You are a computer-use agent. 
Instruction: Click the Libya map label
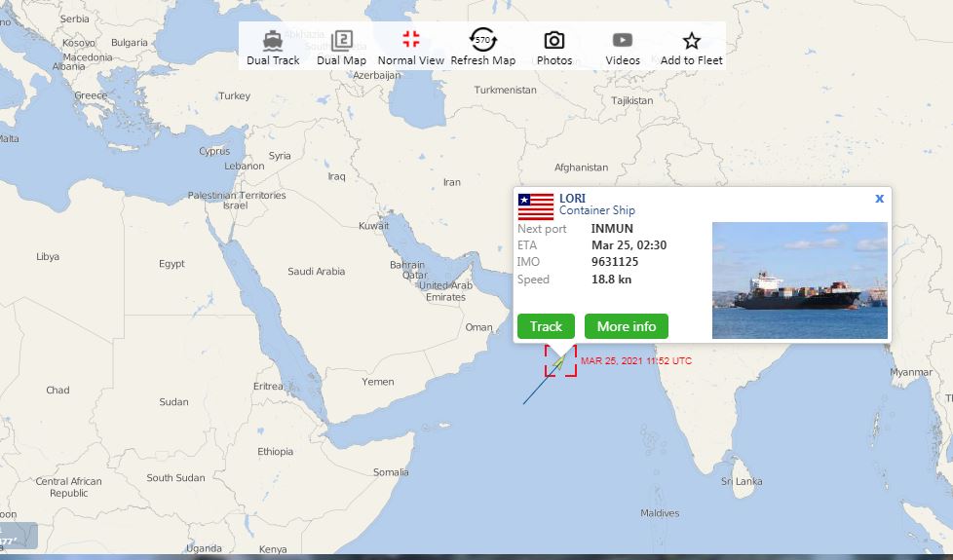tap(48, 257)
